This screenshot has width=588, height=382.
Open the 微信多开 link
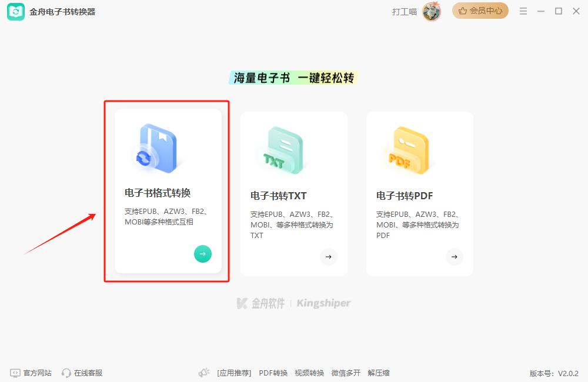point(345,373)
